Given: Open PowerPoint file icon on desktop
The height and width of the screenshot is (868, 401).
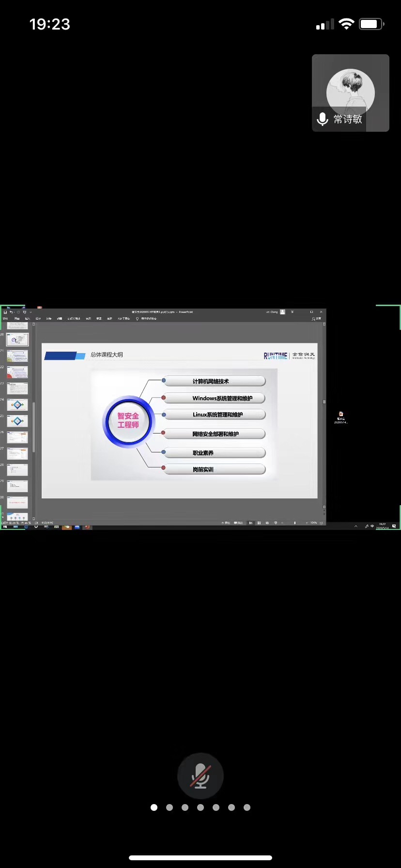Looking at the screenshot, I should [x=341, y=416].
